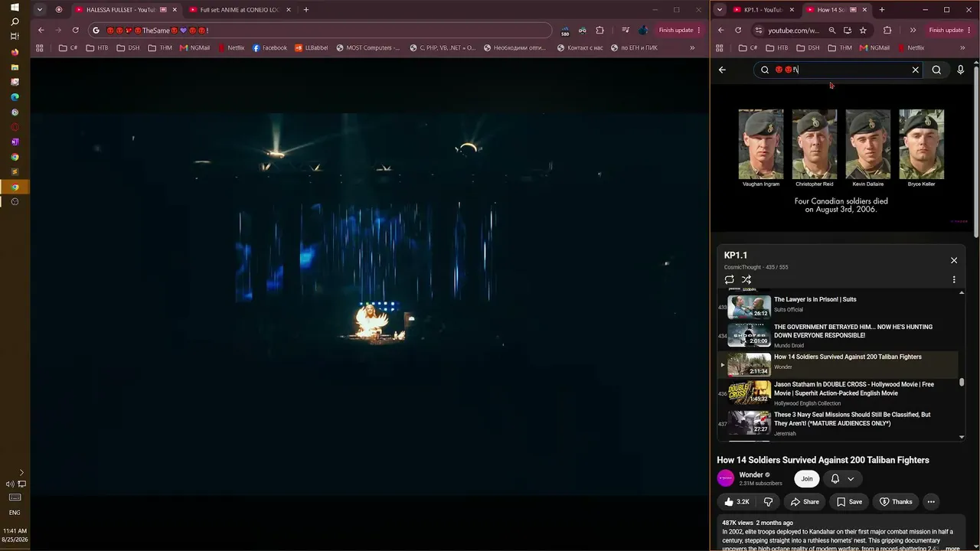This screenshot has width=980, height=551.
Task: Click the Thanks button
Action: [896, 502]
